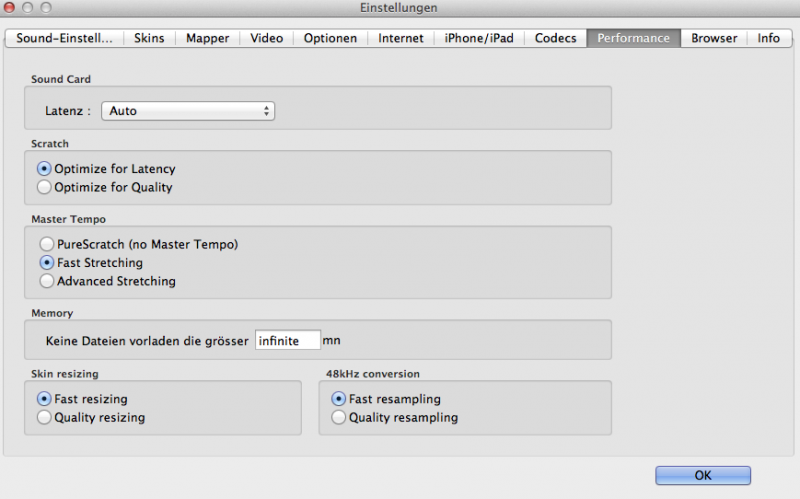Switch to the Codecs tab
The image size is (800, 499).
pos(555,39)
